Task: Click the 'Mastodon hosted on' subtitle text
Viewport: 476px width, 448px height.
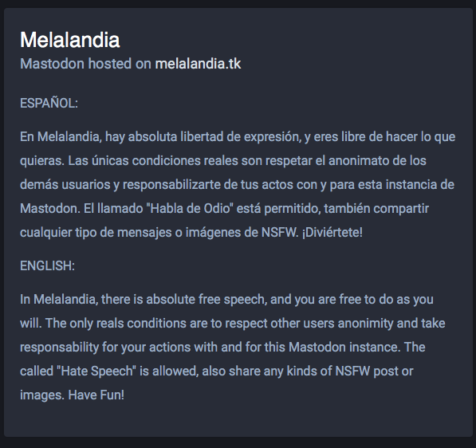Action: (x=85, y=64)
